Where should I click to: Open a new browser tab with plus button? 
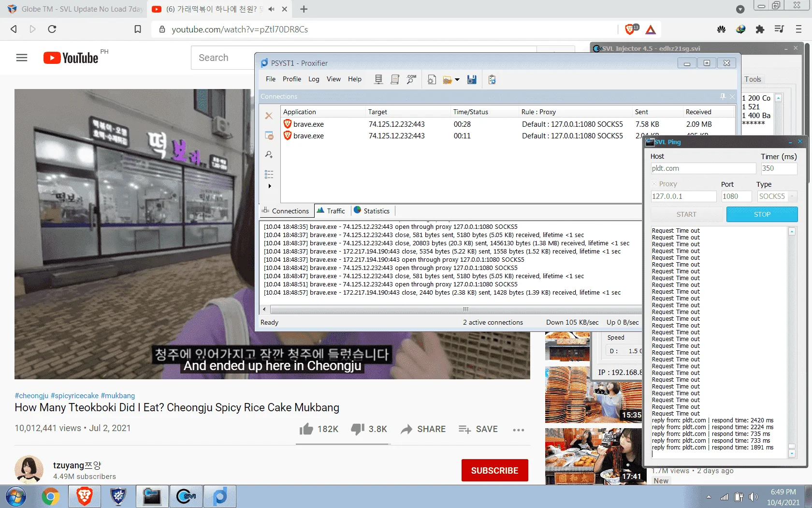[304, 9]
